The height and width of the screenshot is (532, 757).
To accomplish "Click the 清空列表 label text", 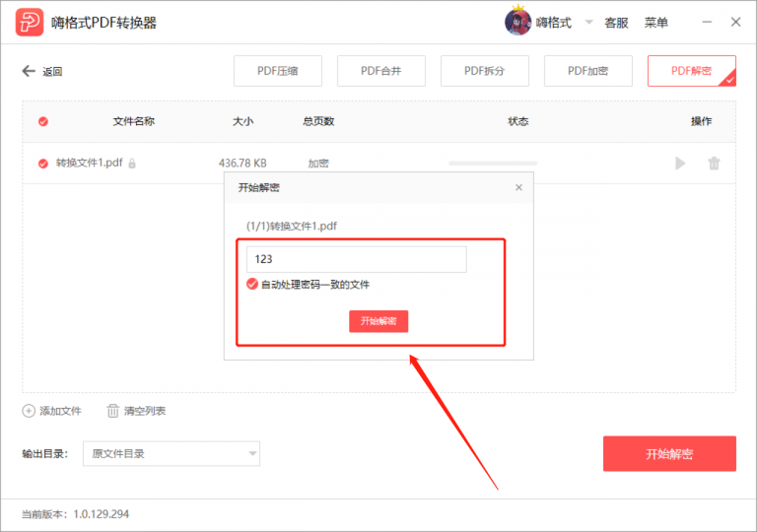I will (145, 411).
